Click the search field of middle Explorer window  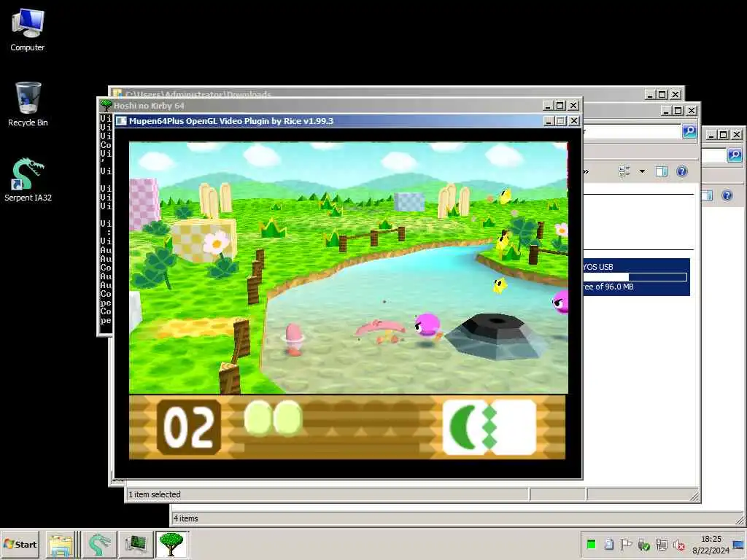(x=632, y=131)
